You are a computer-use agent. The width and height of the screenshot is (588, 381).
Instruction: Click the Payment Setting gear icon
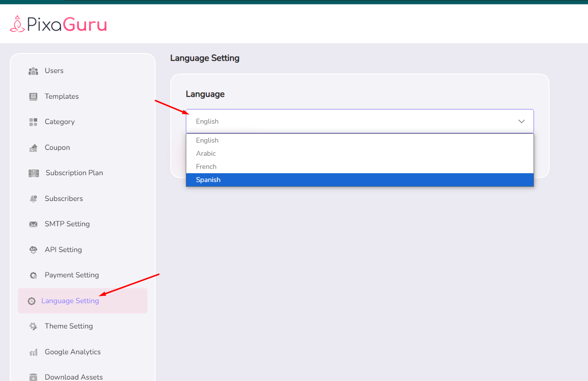(x=33, y=275)
